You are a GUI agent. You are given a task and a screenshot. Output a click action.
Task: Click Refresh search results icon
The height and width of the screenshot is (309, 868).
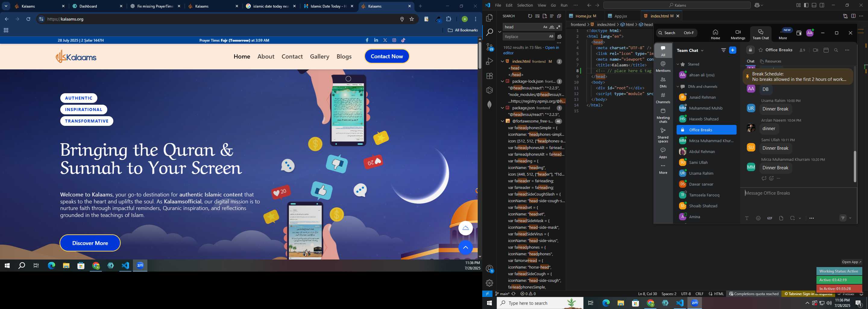click(530, 16)
